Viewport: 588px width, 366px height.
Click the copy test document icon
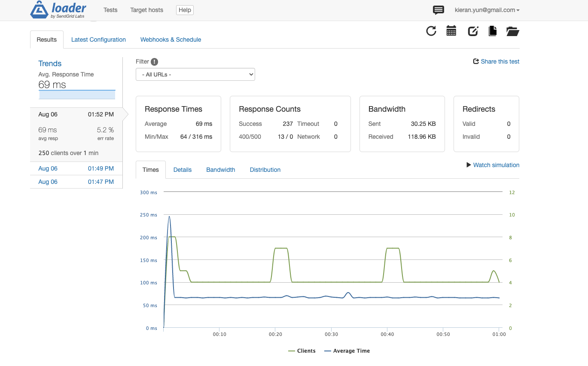pos(493,31)
